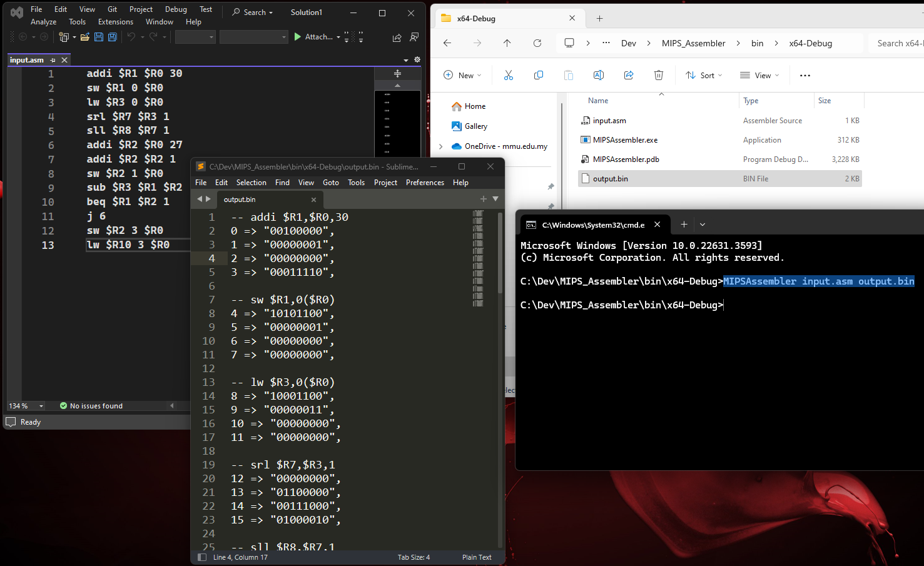The width and height of the screenshot is (924, 566).
Task: Click the Save All icon in Visual Studio
Action: [x=112, y=37]
